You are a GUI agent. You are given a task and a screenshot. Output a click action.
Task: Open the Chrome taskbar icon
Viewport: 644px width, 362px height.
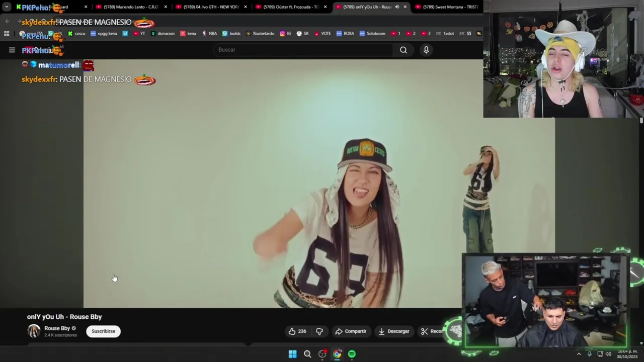coord(337,354)
